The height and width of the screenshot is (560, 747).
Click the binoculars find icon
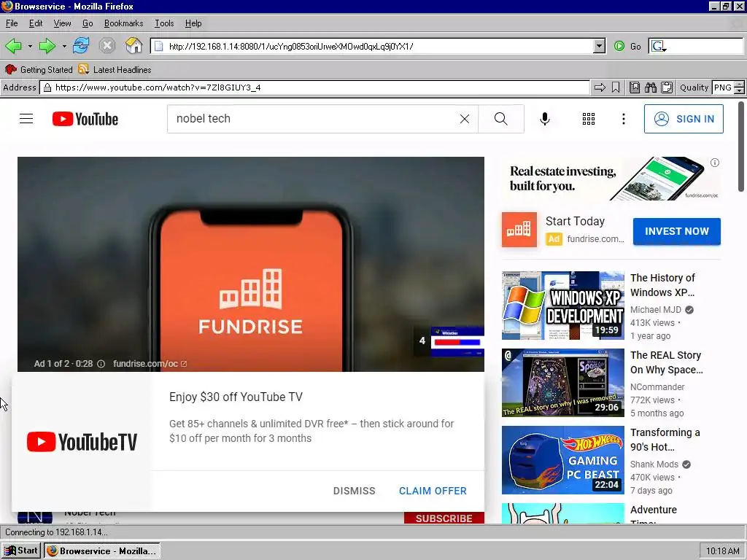pyautogui.click(x=650, y=87)
